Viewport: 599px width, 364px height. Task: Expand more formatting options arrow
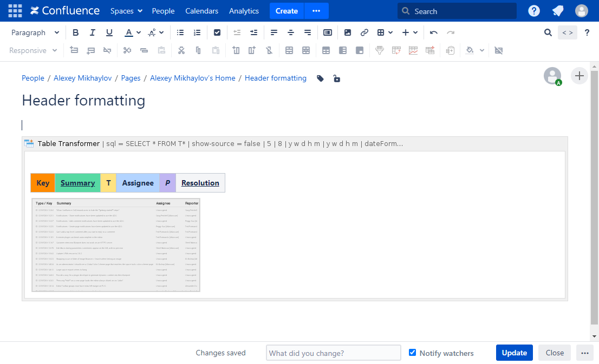pyautogui.click(x=161, y=33)
